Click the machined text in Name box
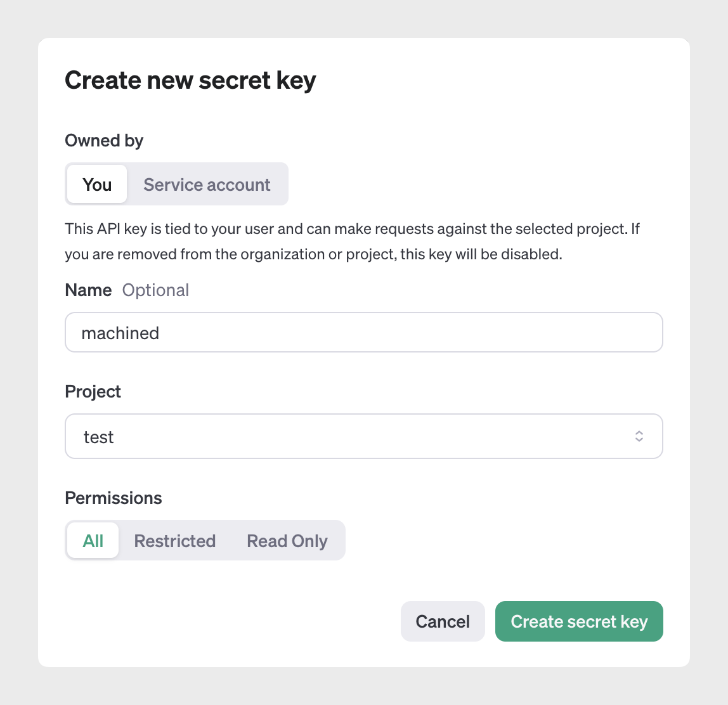 point(120,333)
